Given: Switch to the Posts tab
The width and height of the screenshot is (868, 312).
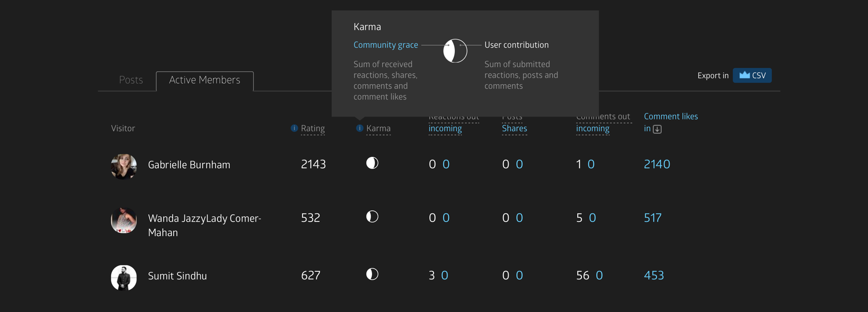Looking at the screenshot, I should 131,80.
